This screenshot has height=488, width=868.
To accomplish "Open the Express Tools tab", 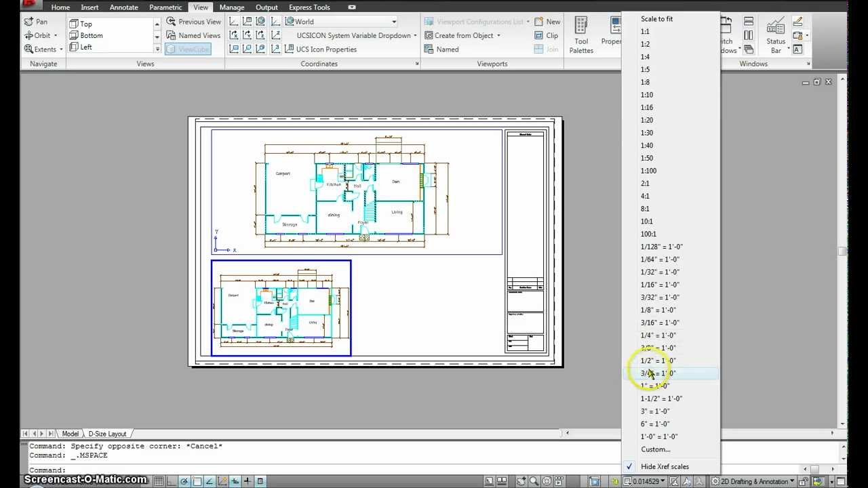I will pyautogui.click(x=309, y=7).
